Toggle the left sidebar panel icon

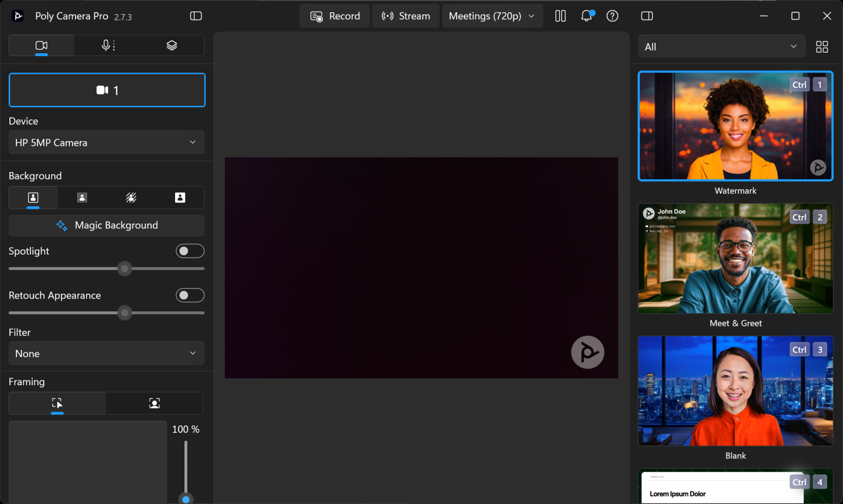point(196,16)
